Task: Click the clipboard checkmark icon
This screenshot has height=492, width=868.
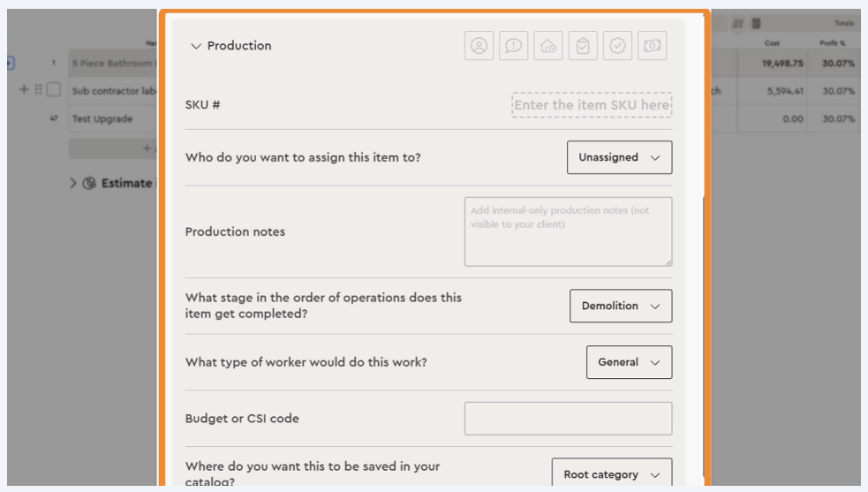Action: pos(583,46)
